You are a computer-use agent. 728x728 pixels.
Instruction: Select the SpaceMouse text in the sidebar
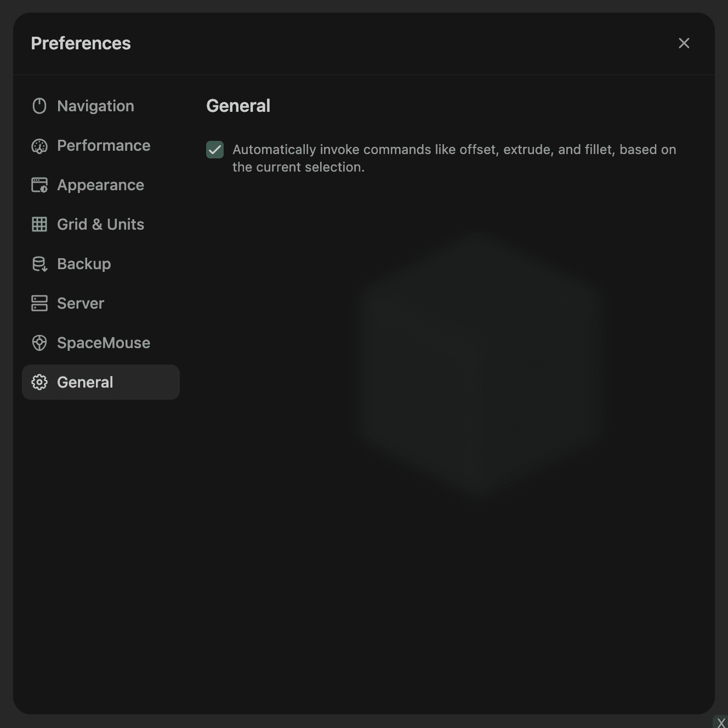tap(104, 343)
